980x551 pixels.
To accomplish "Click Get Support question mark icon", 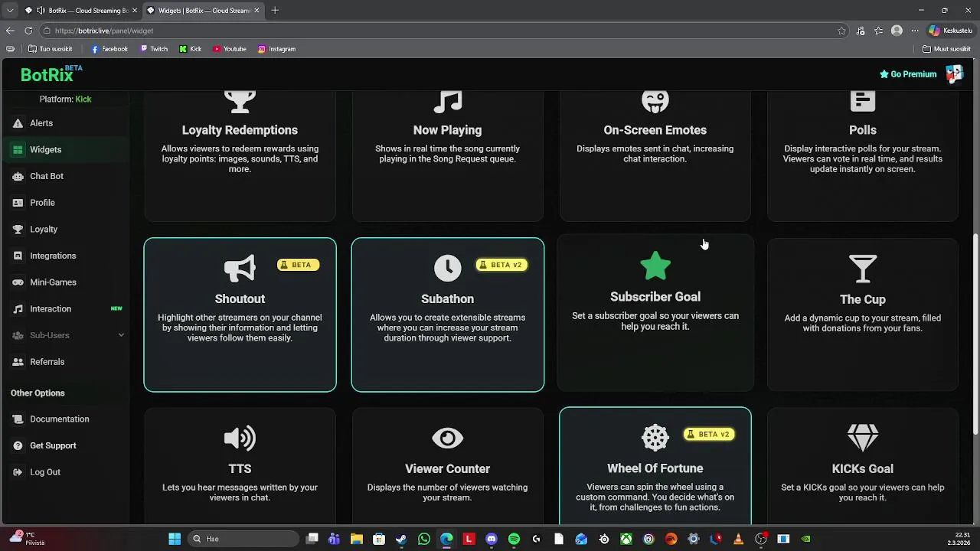I will 18,445.
